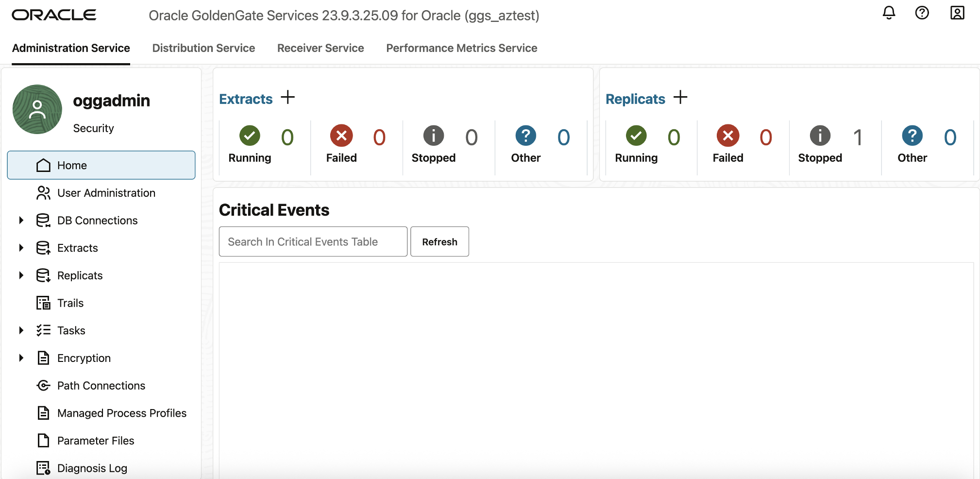The image size is (980, 479).
Task: Click the Extracts running checkmark icon
Action: [x=250, y=136]
